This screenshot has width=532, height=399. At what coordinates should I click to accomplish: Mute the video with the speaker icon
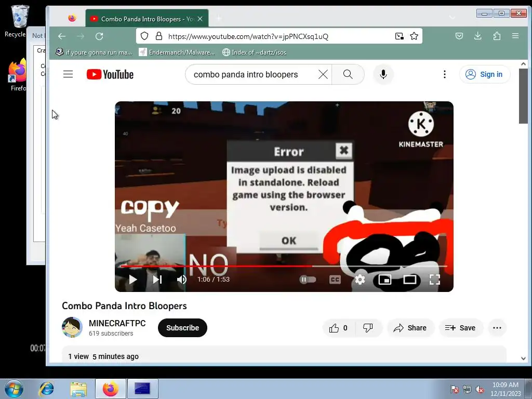coord(181,280)
